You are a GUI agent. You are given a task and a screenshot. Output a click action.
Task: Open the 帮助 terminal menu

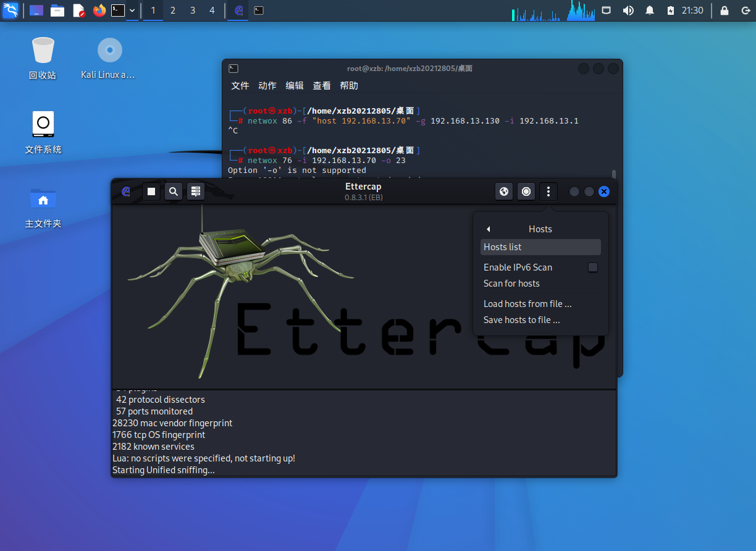point(349,86)
